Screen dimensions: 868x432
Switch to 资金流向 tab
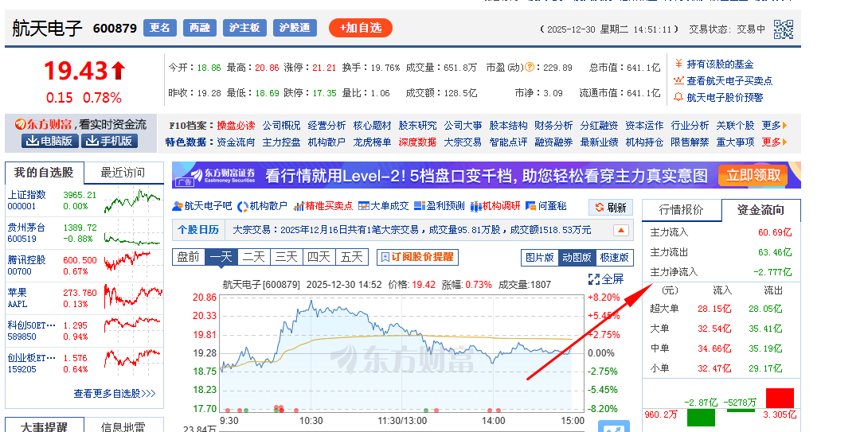coord(760,210)
